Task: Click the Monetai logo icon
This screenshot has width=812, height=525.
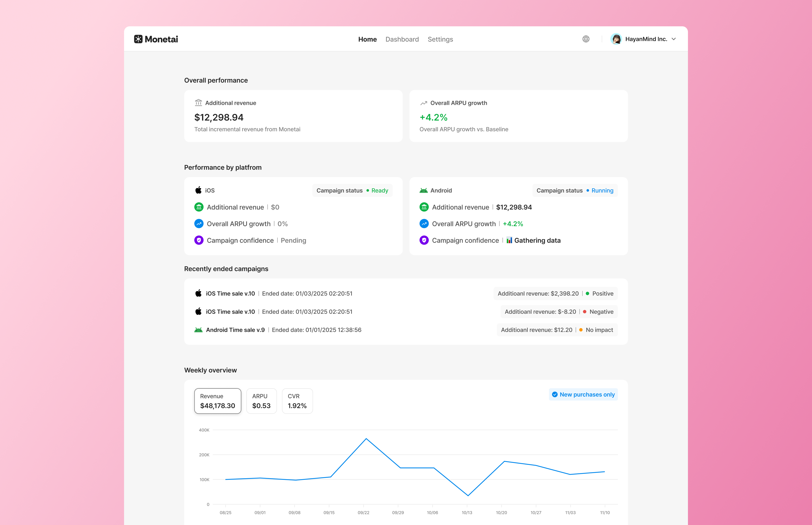Action: tap(138, 39)
